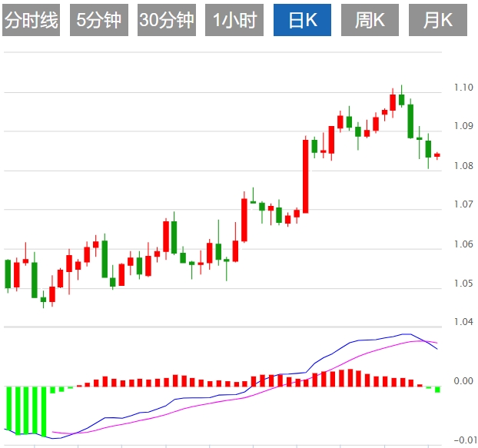Select the 30分钟 interval tab
The width and height of the screenshot is (478, 448).
coord(167,20)
